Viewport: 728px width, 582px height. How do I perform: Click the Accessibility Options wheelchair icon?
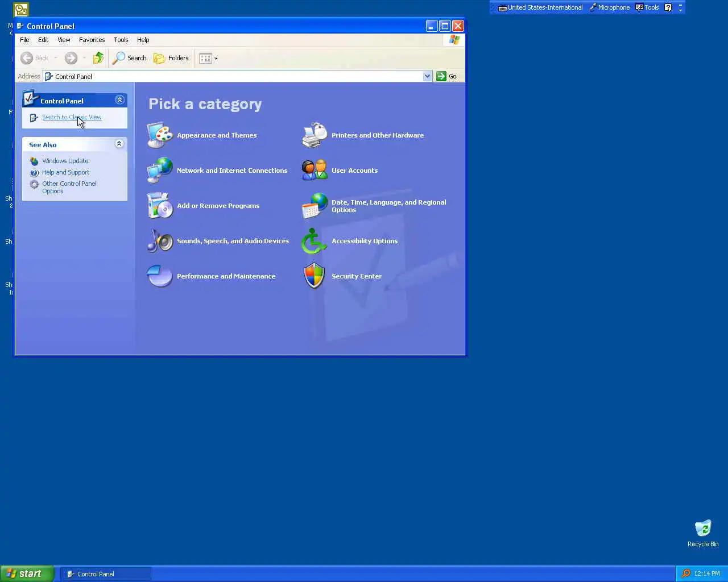coord(315,241)
